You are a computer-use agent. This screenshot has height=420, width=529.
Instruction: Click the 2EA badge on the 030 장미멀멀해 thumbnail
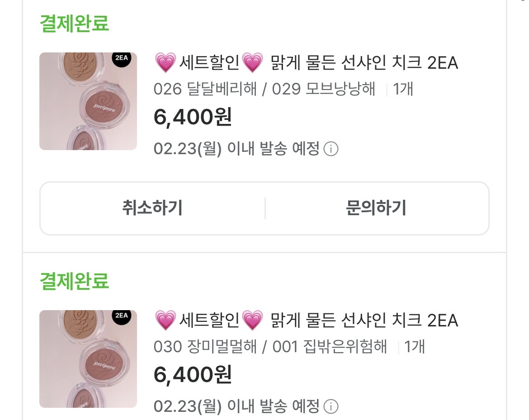122,316
